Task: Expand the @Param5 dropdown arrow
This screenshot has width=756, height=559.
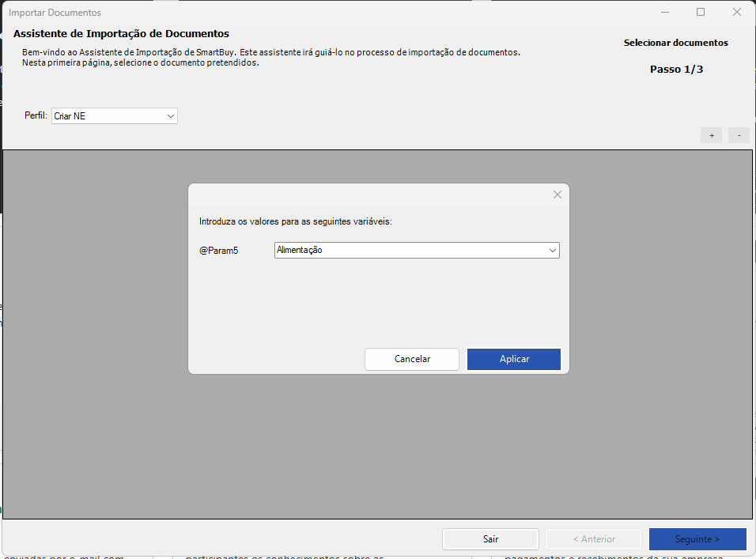Action: point(552,250)
